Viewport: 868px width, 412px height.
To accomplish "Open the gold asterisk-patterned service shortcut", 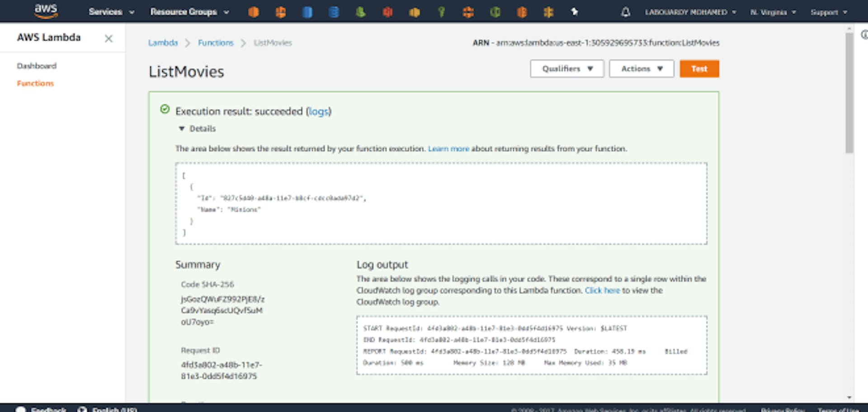I will 548,12.
